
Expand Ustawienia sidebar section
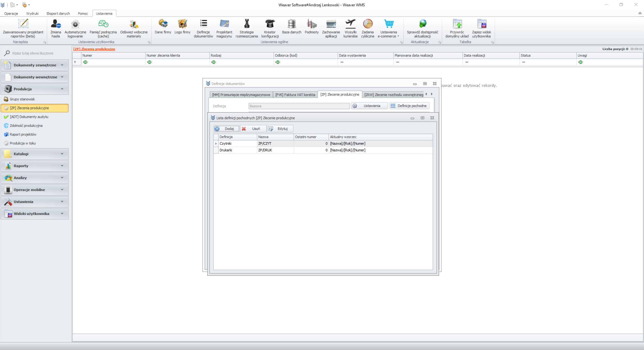tap(34, 202)
